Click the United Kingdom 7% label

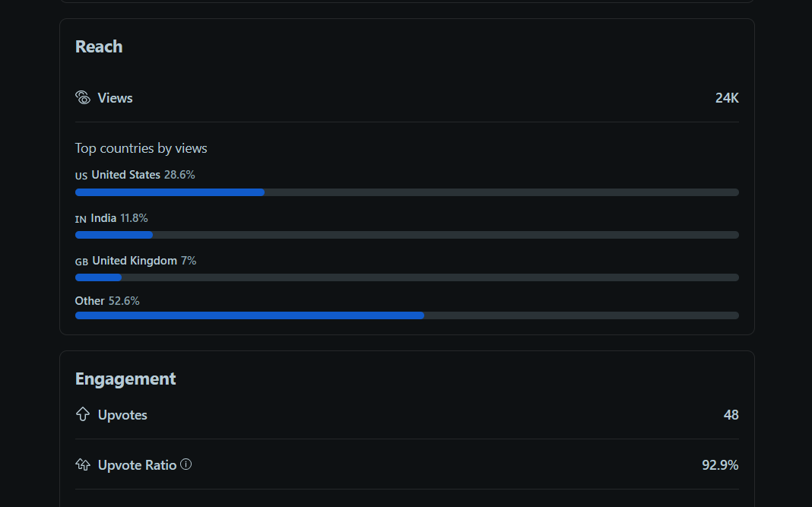click(144, 261)
